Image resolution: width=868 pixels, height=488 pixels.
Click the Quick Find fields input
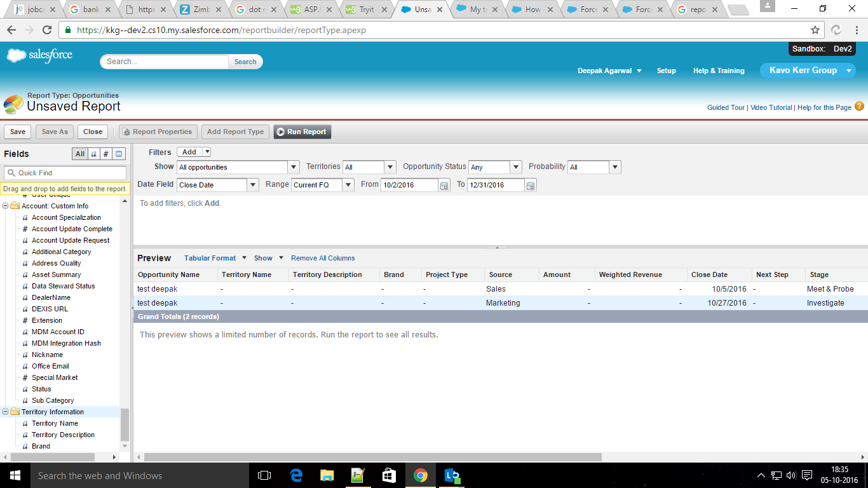pos(65,173)
